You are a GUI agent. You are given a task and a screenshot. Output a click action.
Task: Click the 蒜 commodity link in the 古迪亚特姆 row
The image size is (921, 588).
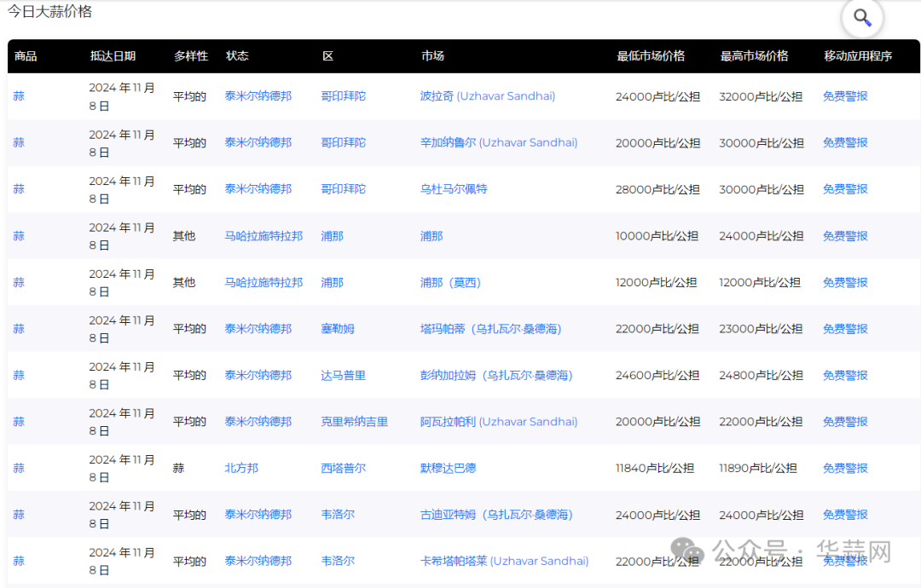[x=19, y=514]
